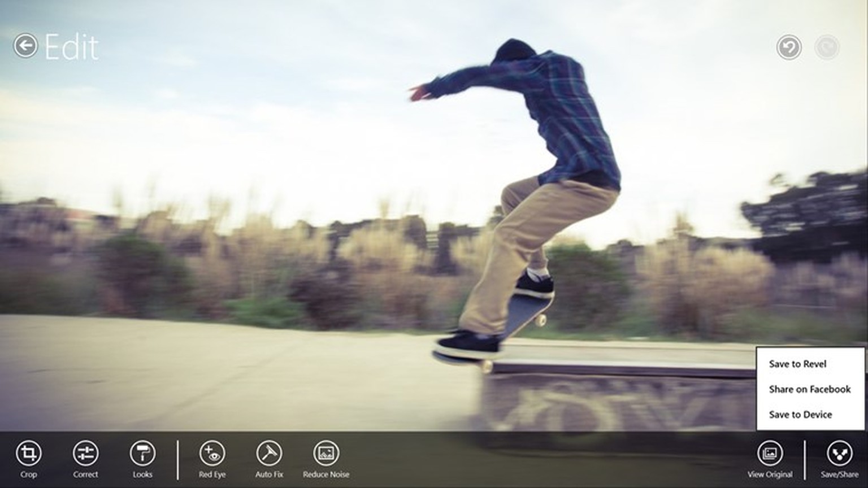Click the Reduce Noise text label
Viewport: 868px width, 488px height.
326,474
